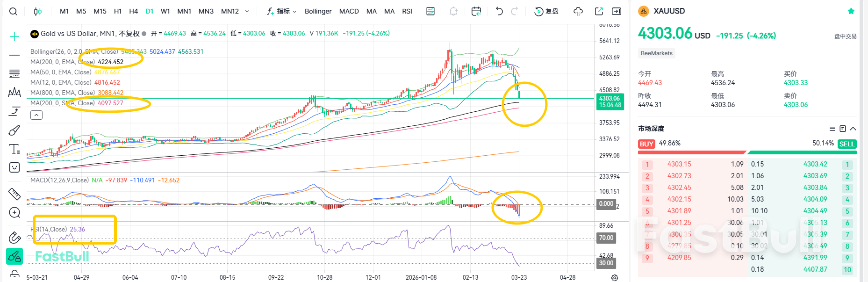Click ask price 4303.42 in depth row 1
The height and width of the screenshot is (282, 868).
pyautogui.click(x=815, y=164)
